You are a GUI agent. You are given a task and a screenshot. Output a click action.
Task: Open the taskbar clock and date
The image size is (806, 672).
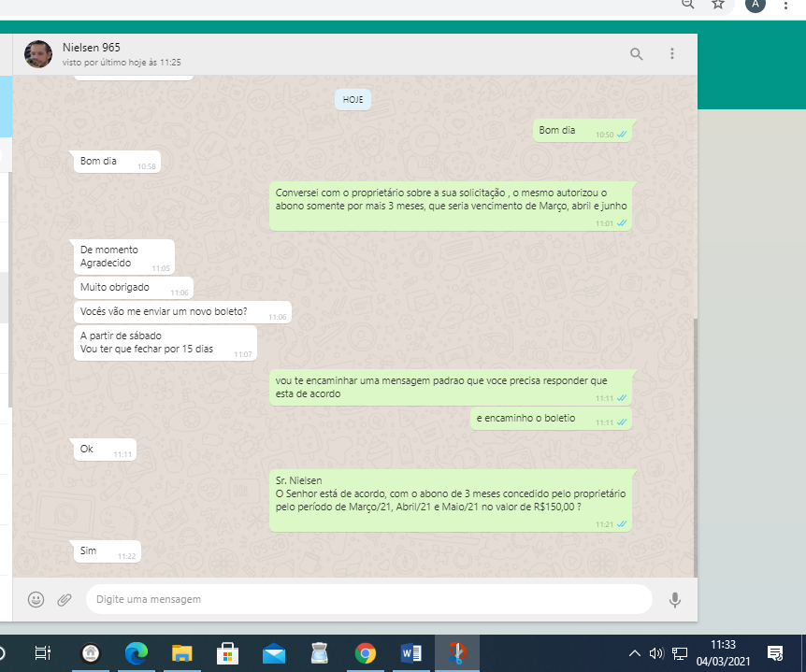coord(724,652)
